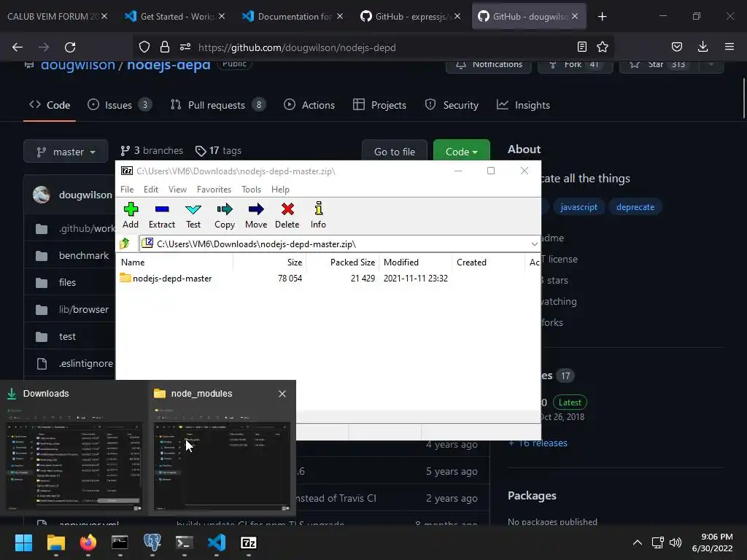Switch to the Pull requests tab
Screen dimensions: 747x560
[217, 105]
